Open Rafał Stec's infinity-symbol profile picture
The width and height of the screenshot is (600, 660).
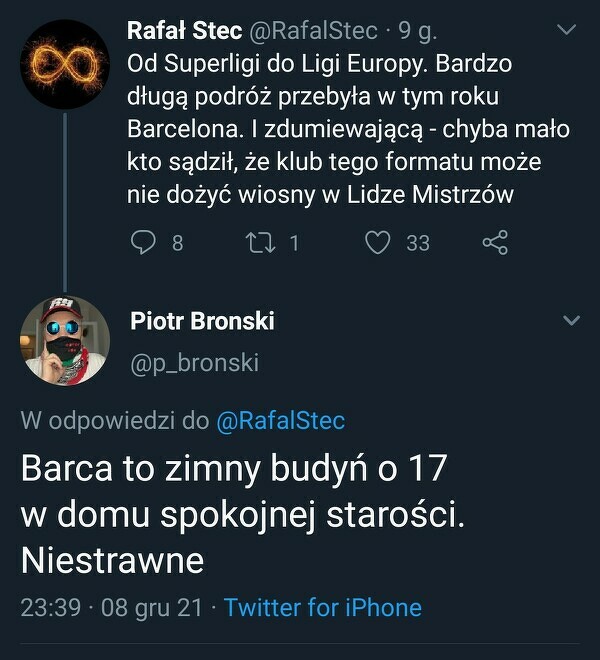[64, 63]
